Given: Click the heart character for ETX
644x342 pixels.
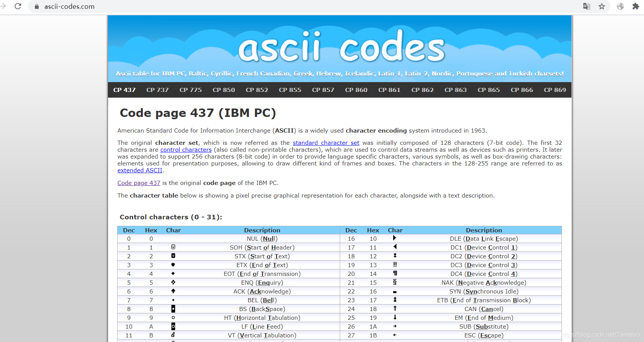Looking at the screenshot, I should tap(173, 264).
